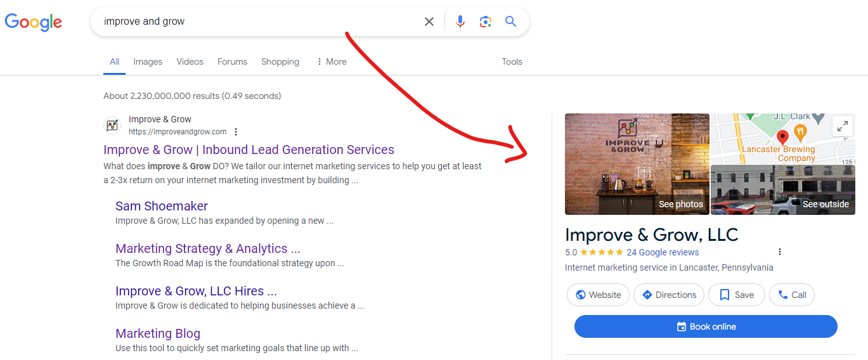The height and width of the screenshot is (360, 868).
Task: Click the improveandgrow.com URL text
Action: pyautogui.click(x=178, y=132)
